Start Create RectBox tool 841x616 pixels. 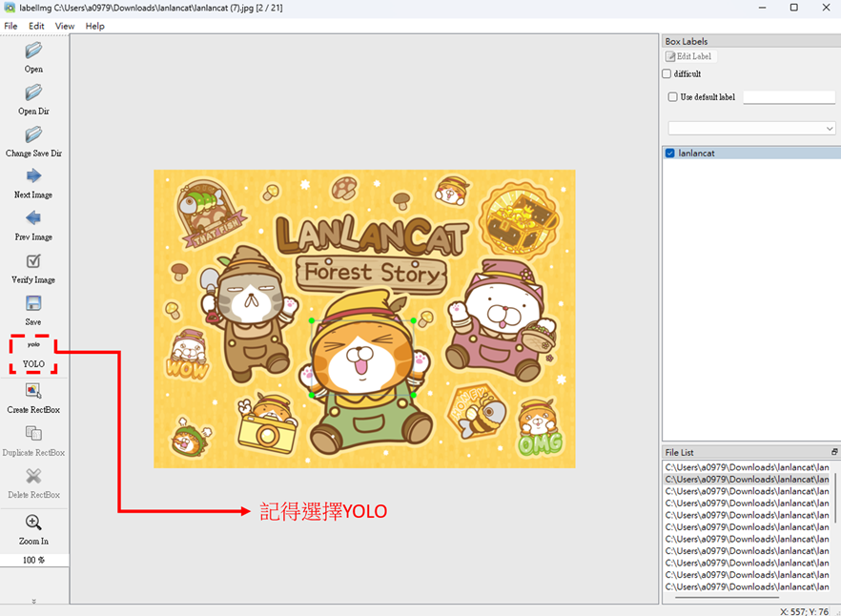33,398
